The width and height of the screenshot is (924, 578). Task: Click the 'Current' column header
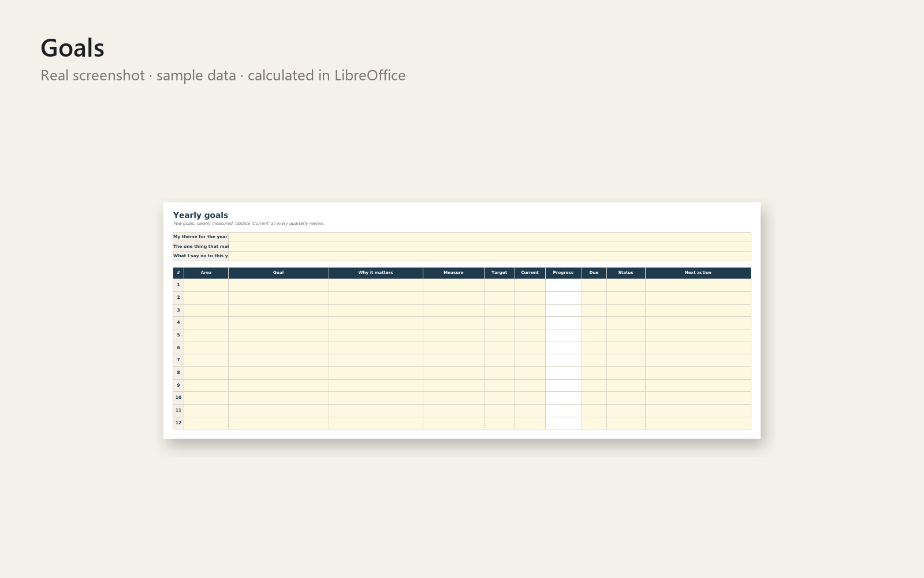pos(530,273)
